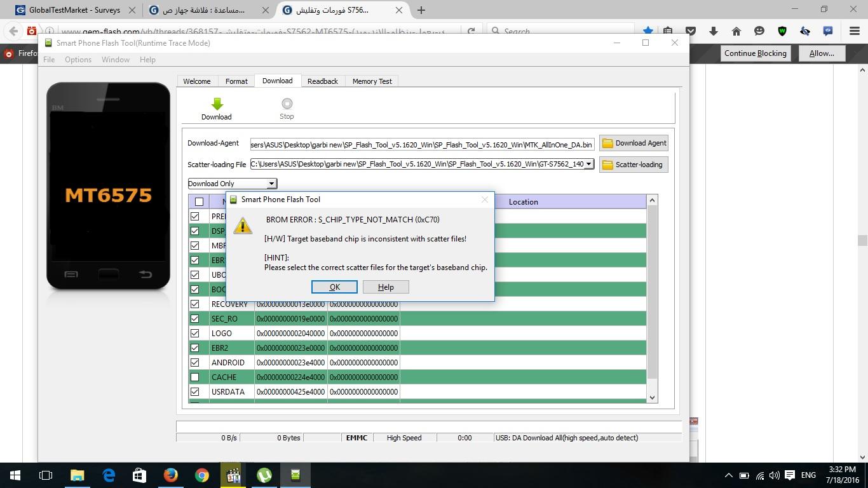
Task: Open uTorrent from the taskbar
Action: 264,475
